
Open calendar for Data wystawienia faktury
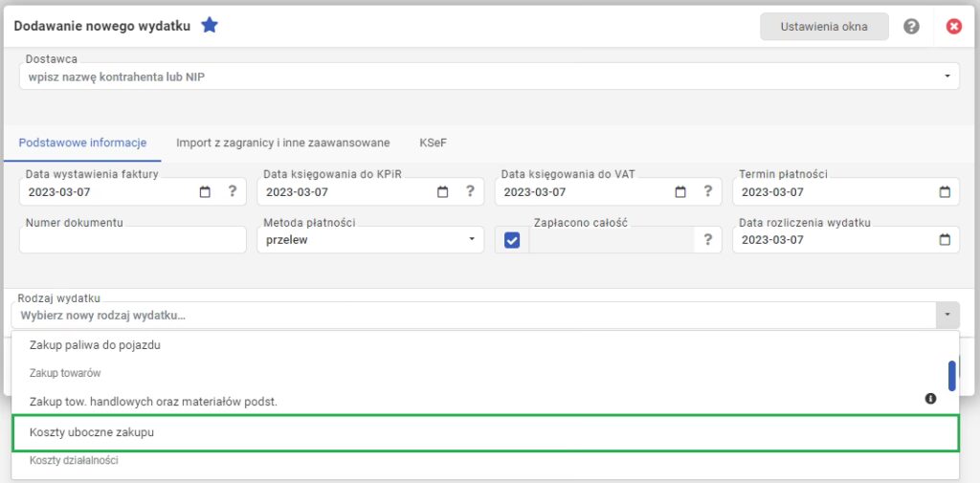[205, 191]
